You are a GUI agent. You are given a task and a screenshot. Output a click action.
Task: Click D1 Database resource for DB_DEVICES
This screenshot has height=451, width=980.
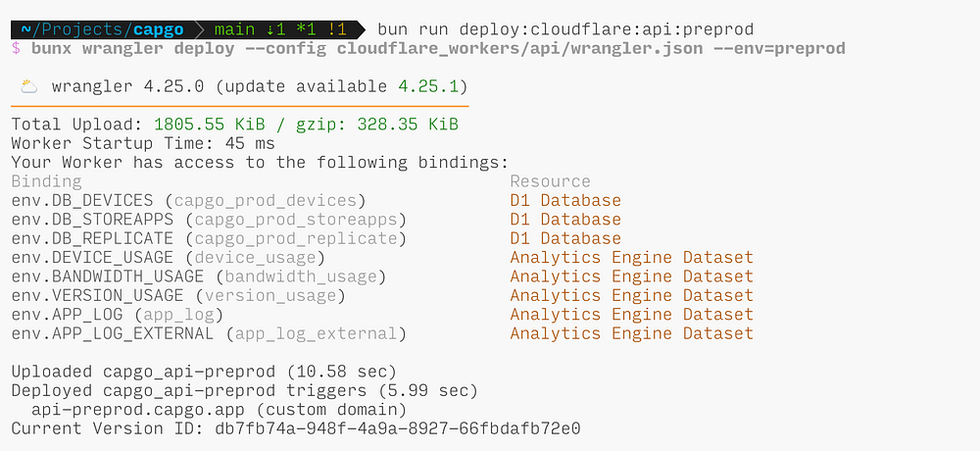(565, 200)
